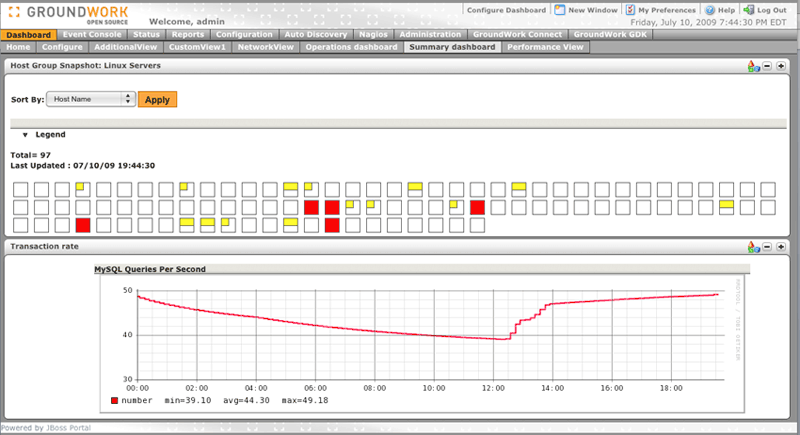
Task: Select the Dashboard main menu tab
Action: pos(29,35)
